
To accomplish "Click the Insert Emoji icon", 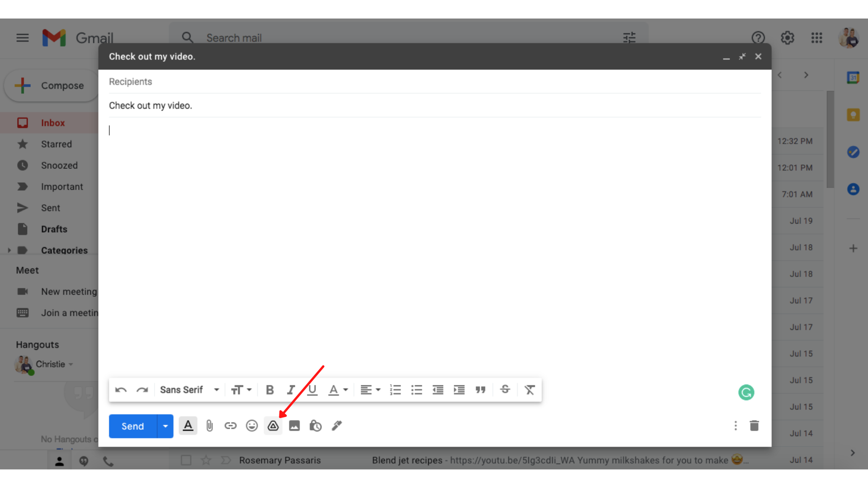I will [251, 426].
